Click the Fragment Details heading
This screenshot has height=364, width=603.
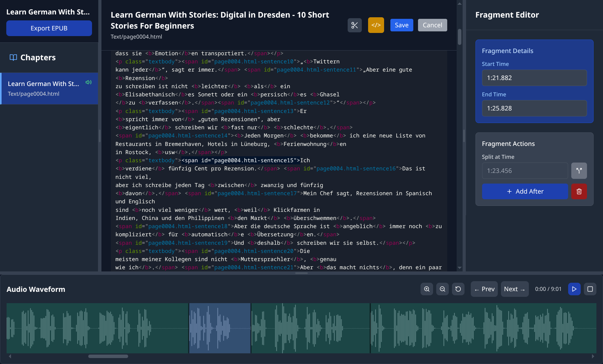pyautogui.click(x=508, y=51)
